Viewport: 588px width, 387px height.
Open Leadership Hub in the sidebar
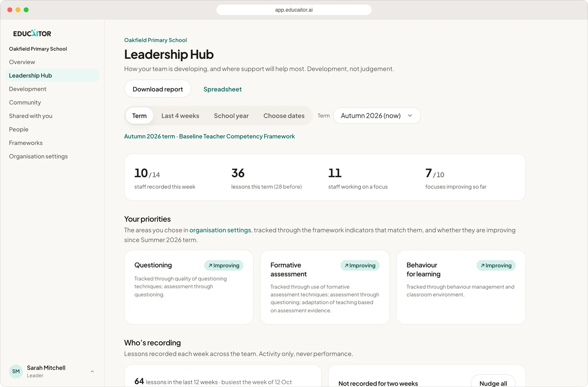point(52,75)
